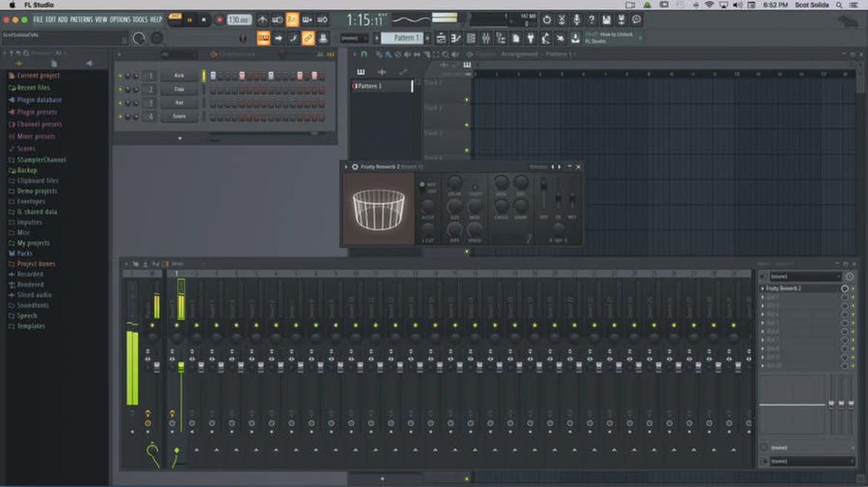Select next preset arrow in Fruity Reverb 2

coord(559,167)
